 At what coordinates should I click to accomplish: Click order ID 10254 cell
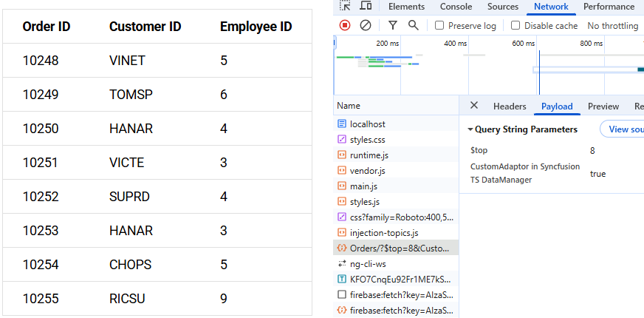coord(41,265)
